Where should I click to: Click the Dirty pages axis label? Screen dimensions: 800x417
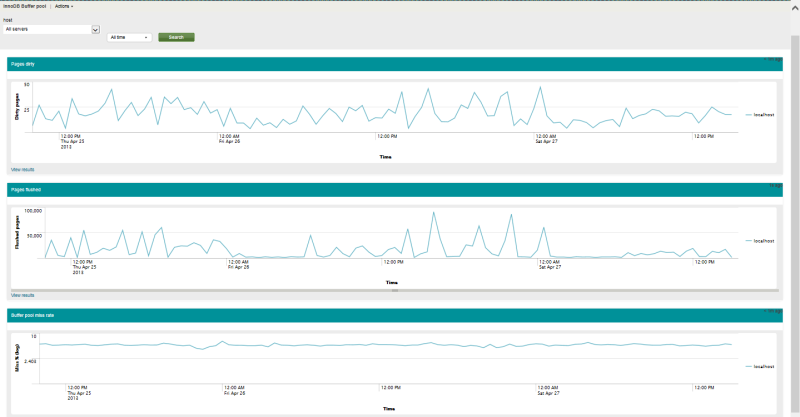pos(17,107)
